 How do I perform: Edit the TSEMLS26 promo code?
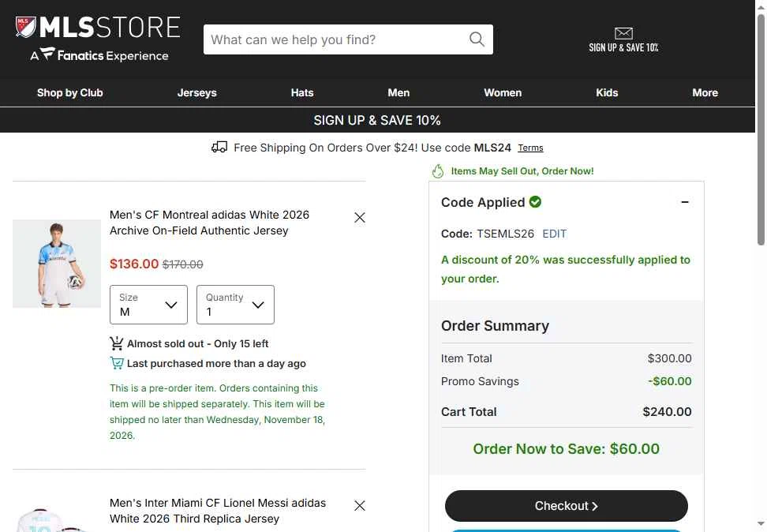pyautogui.click(x=554, y=234)
